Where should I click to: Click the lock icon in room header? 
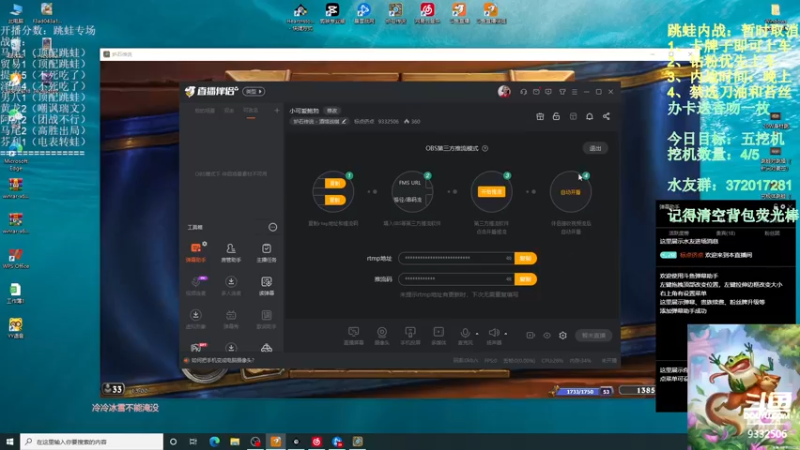(556, 116)
